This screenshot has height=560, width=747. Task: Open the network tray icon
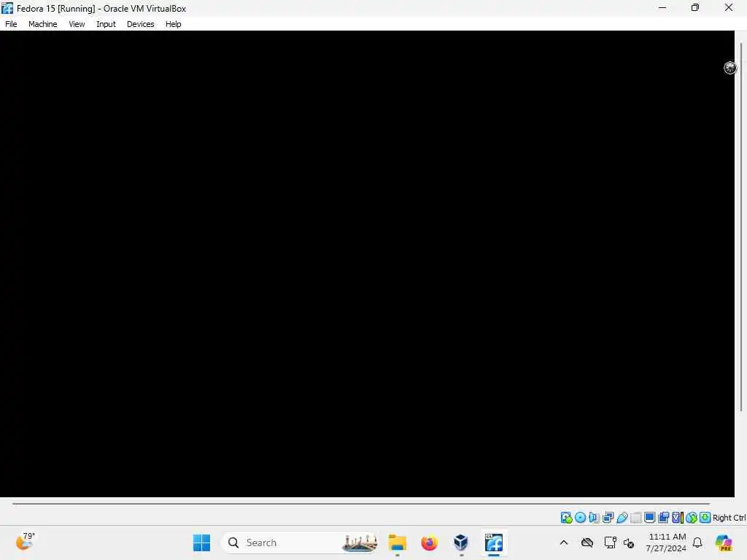point(610,542)
